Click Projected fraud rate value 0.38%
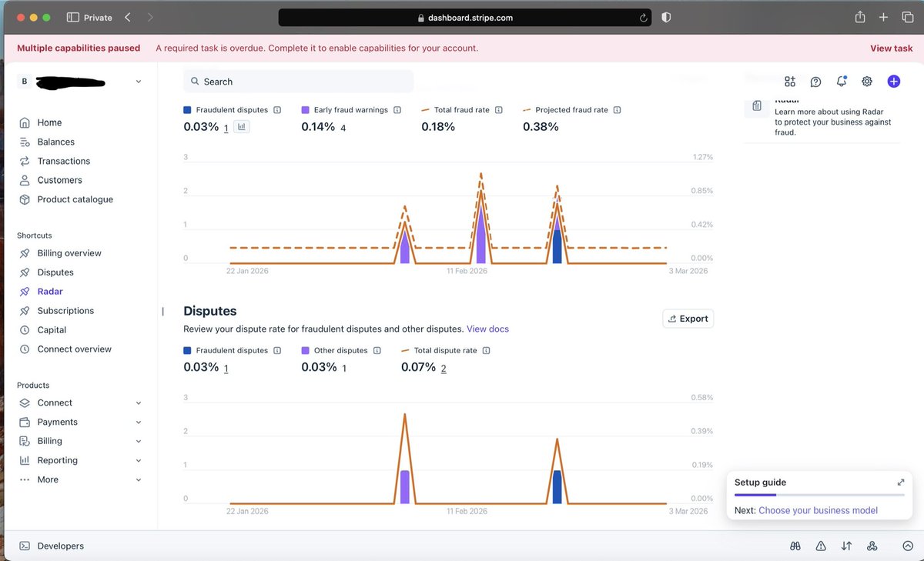Screen dimensions: 924x561 [x=541, y=127]
